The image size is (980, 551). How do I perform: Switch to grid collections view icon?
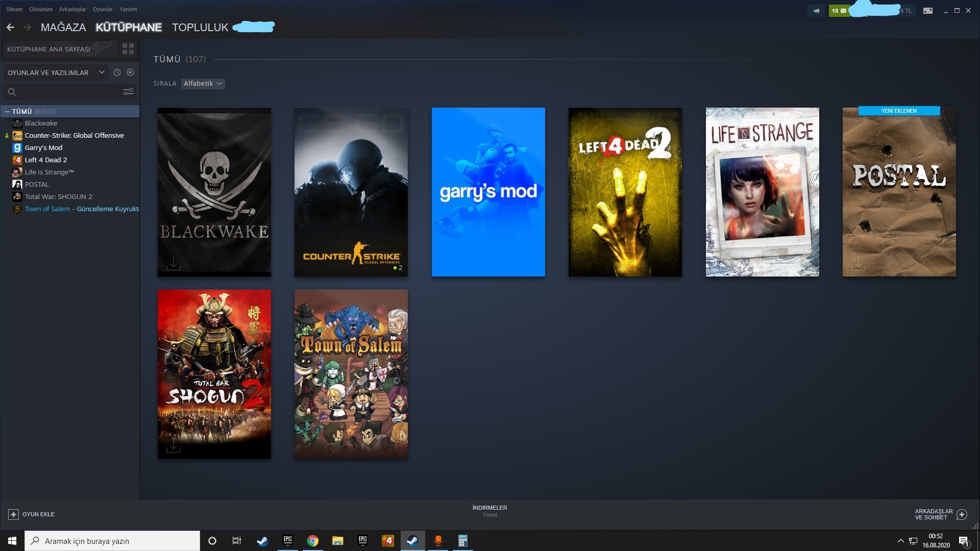(128, 49)
